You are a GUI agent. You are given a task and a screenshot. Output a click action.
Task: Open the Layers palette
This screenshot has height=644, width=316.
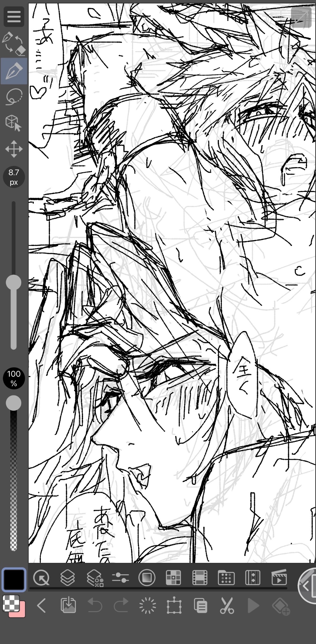[68, 578]
